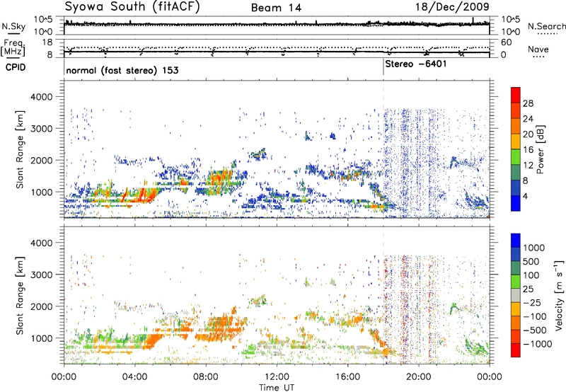Click the 'N.Sky' legend label

click(x=13, y=26)
